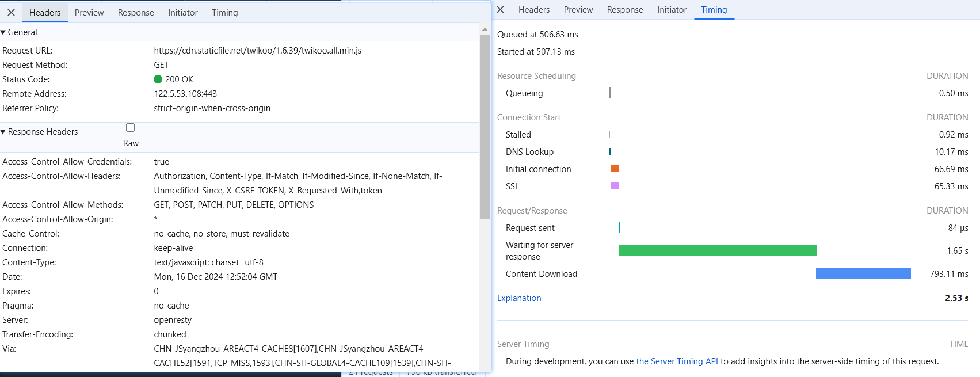The width and height of the screenshot is (980, 377).
Task: Close the left request details panel
Action: tap(11, 12)
